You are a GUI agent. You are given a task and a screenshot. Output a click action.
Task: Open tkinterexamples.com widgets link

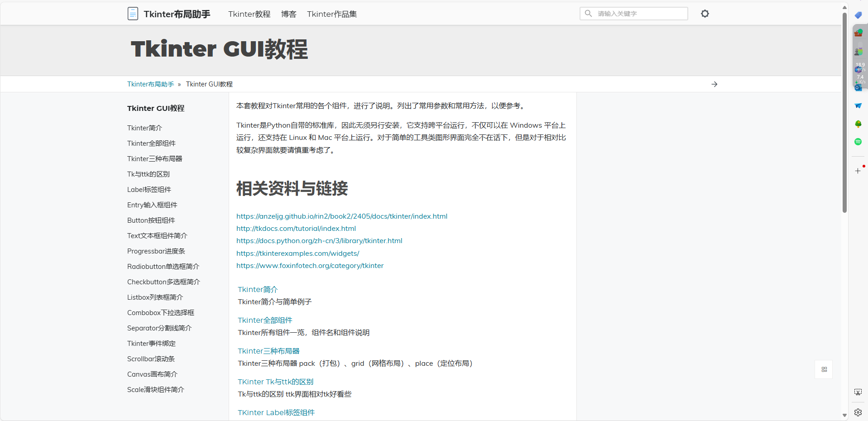298,254
